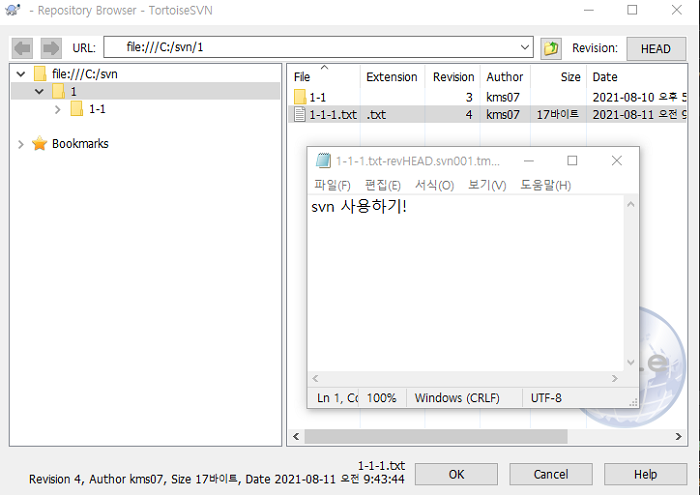Click the back navigation arrow icon
Image resolution: width=700 pixels, height=495 pixels.
coord(22,48)
